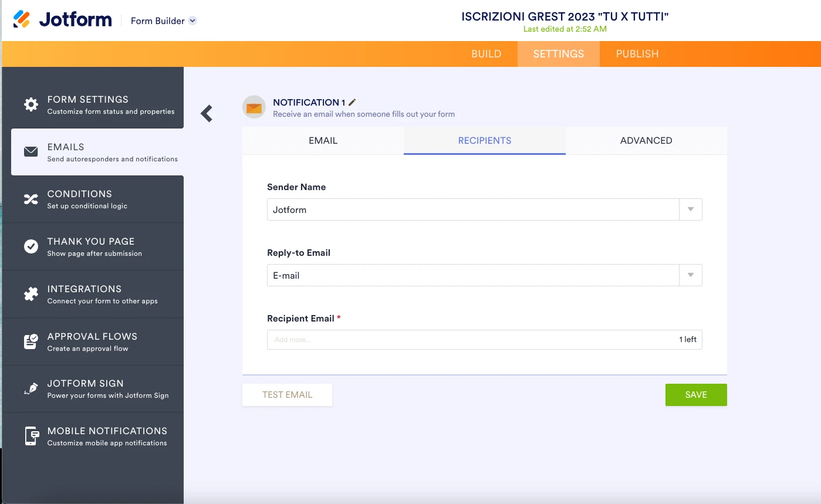The height and width of the screenshot is (504, 821).
Task: Open the Reply-to Email dropdown arrow
Action: tap(690, 275)
